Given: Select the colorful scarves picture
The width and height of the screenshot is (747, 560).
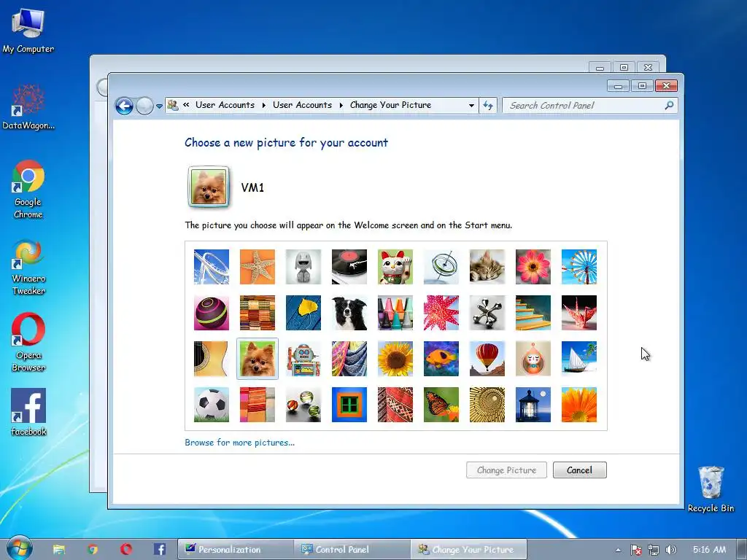Looking at the screenshot, I should [x=349, y=359].
